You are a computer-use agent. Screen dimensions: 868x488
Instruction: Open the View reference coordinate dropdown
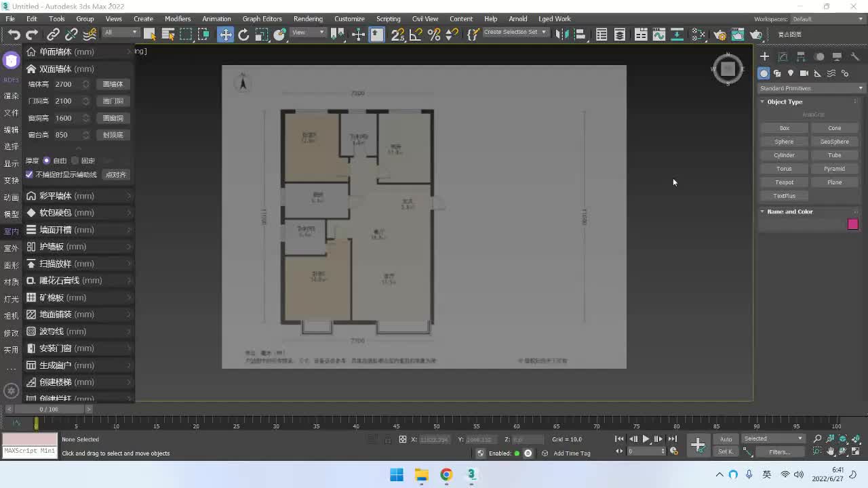(x=309, y=33)
